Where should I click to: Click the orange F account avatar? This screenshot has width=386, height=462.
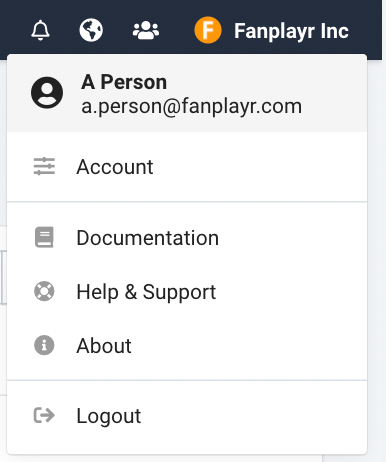208,30
